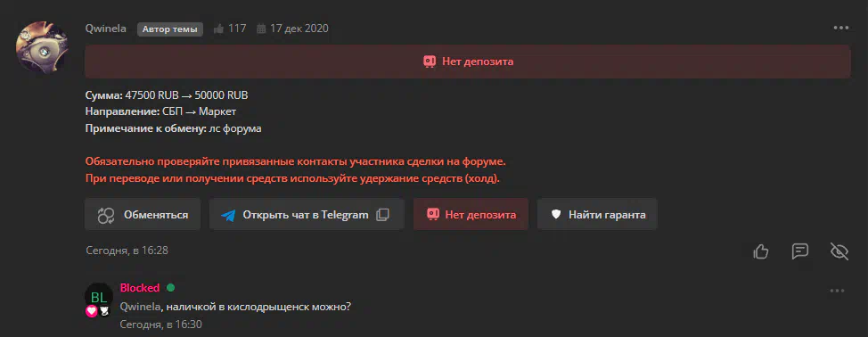Click the Обменяться button
This screenshot has height=337, width=868.
pyautogui.click(x=143, y=214)
